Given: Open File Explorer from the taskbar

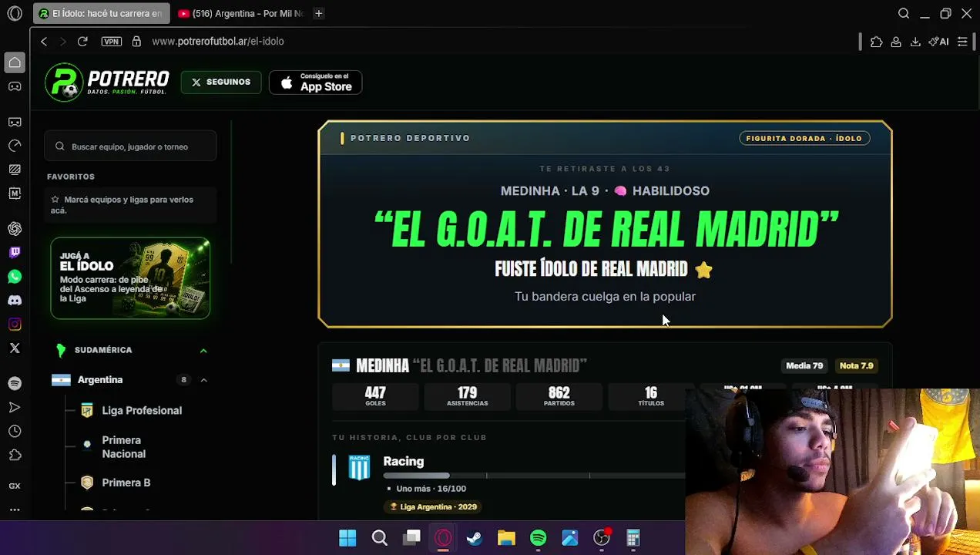Looking at the screenshot, I should click(x=506, y=537).
